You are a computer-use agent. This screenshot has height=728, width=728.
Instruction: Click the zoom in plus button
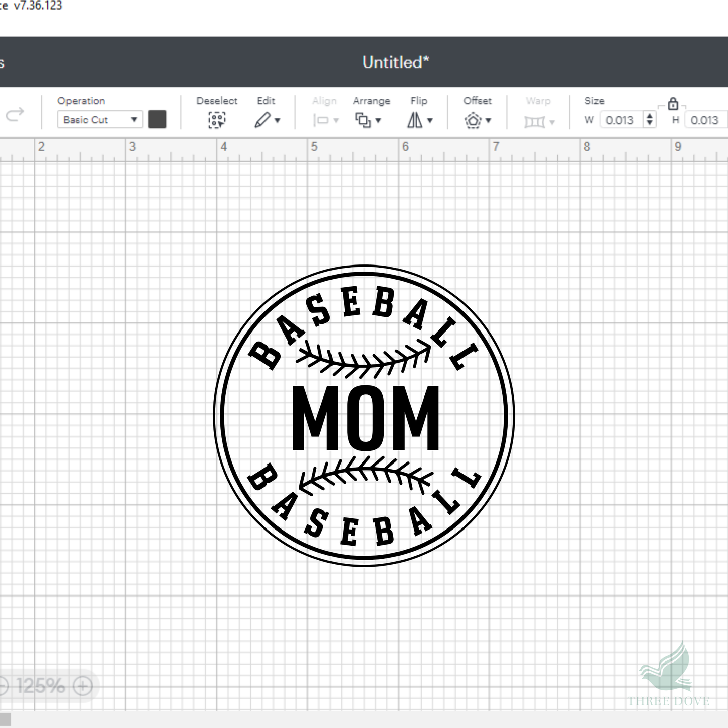click(83, 685)
